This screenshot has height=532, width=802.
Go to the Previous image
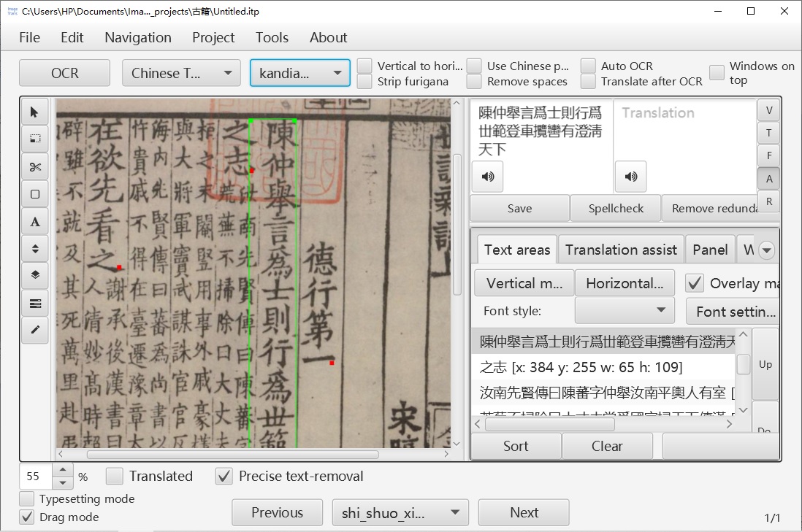[278, 512]
